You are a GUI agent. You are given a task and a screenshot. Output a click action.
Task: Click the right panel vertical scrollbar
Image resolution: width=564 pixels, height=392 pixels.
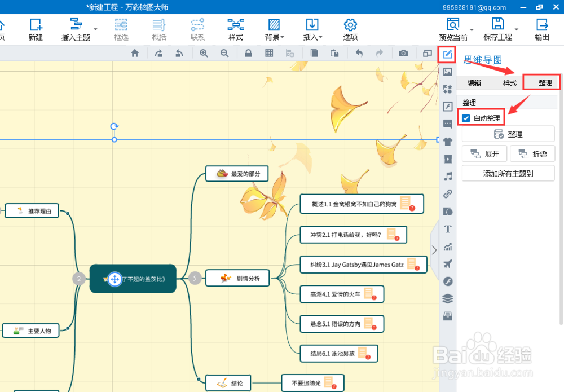(x=562, y=198)
